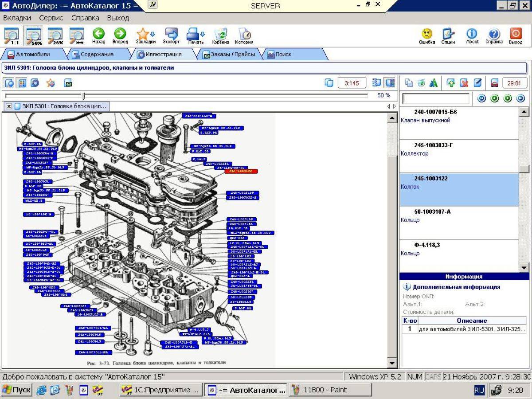Viewport: 532px width, 399px height.
Task: Go back with the Назад button
Action: 98,36
